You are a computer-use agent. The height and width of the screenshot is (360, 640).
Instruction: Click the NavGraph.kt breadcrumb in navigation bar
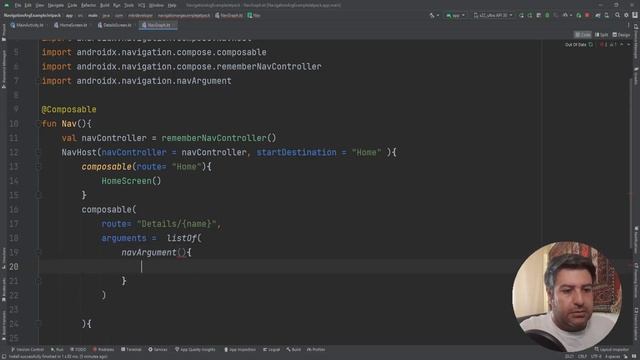tap(229, 16)
